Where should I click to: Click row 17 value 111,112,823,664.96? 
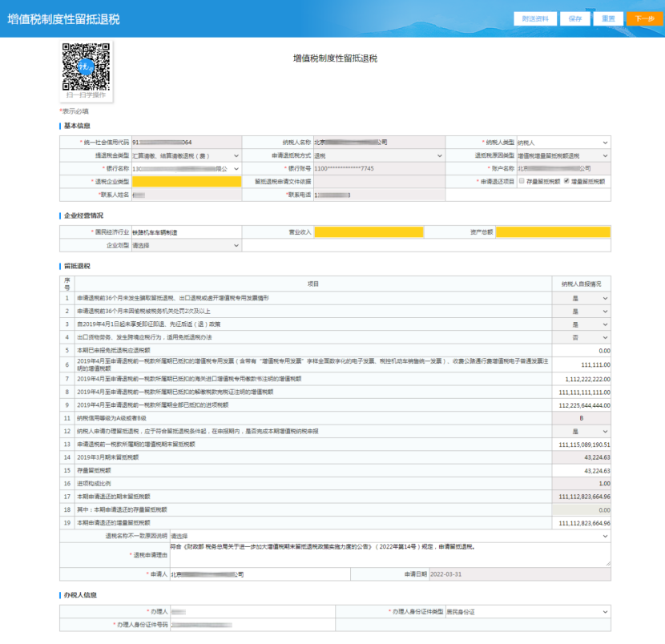pos(582,497)
